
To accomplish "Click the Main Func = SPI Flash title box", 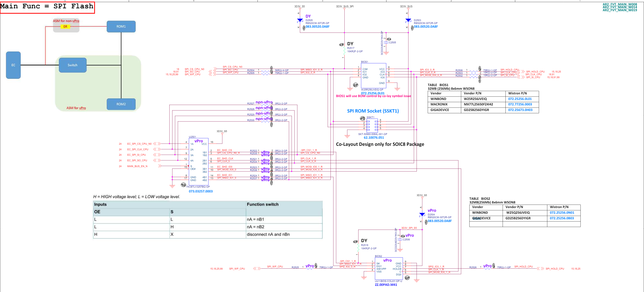I will [47, 7].
